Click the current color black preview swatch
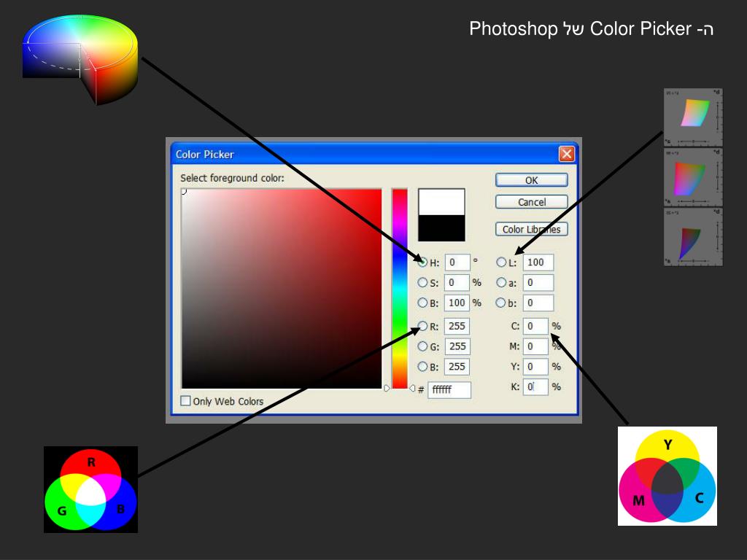 (441, 228)
